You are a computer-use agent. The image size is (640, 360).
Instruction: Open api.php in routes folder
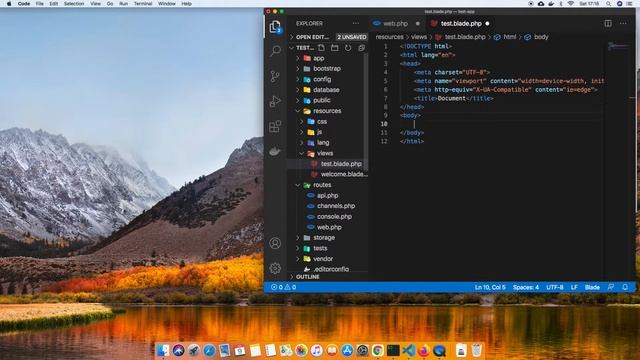click(x=328, y=196)
